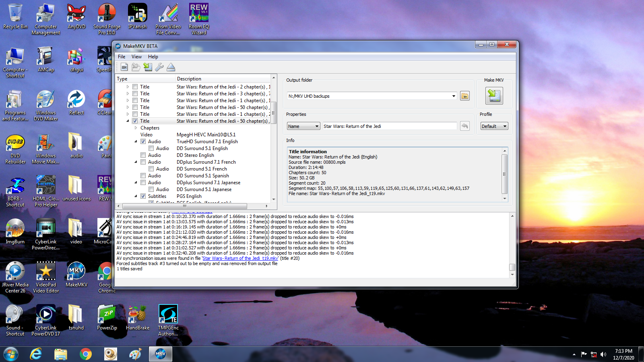Check the DD Surround 5.1 English audio
Screen dimensions: 644x362
(151, 148)
